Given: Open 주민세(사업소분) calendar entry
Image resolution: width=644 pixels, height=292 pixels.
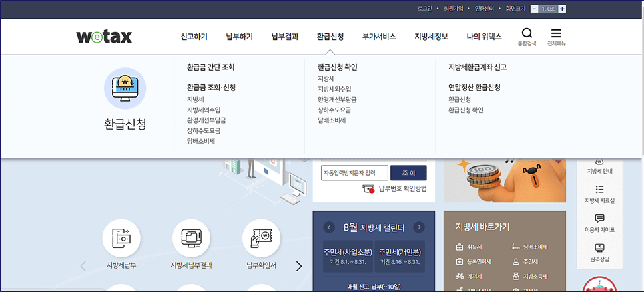Looking at the screenshot, I should (x=348, y=256).
